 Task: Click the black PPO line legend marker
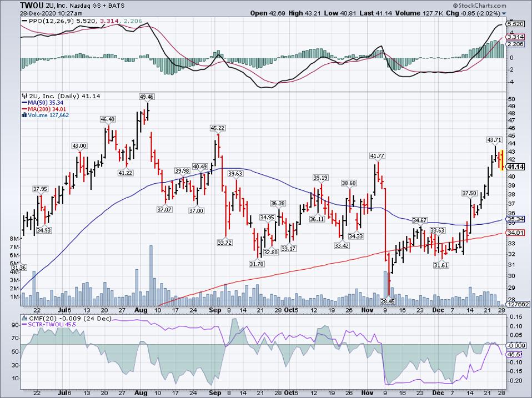click(24, 21)
